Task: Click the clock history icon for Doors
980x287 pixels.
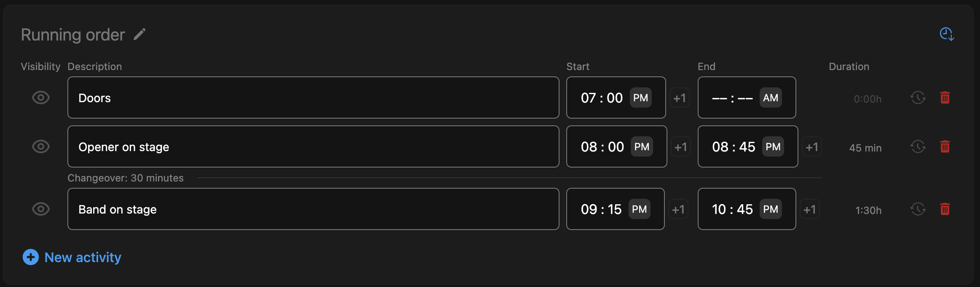Action: coord(918,98)
